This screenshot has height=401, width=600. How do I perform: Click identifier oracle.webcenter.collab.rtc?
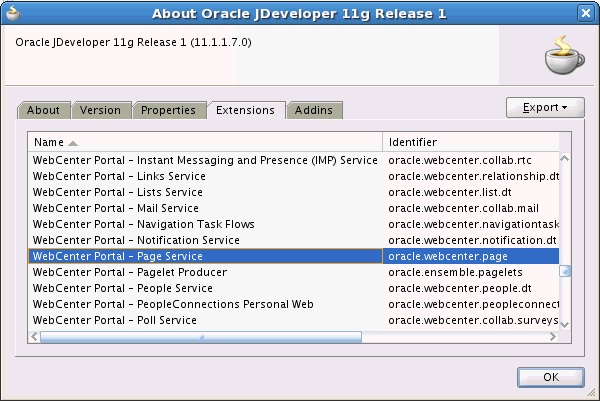[460, 160]
